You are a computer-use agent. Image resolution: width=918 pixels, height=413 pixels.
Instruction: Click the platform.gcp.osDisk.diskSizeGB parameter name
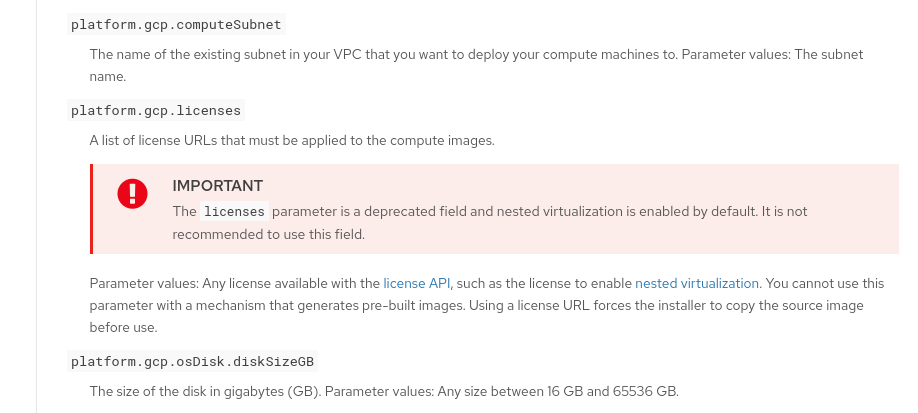[193, 361]
